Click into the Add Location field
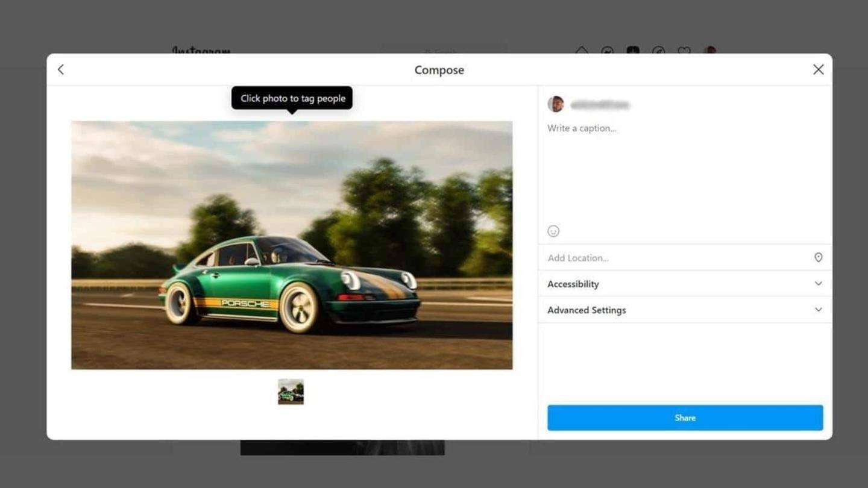 click(x=675, y=258)
